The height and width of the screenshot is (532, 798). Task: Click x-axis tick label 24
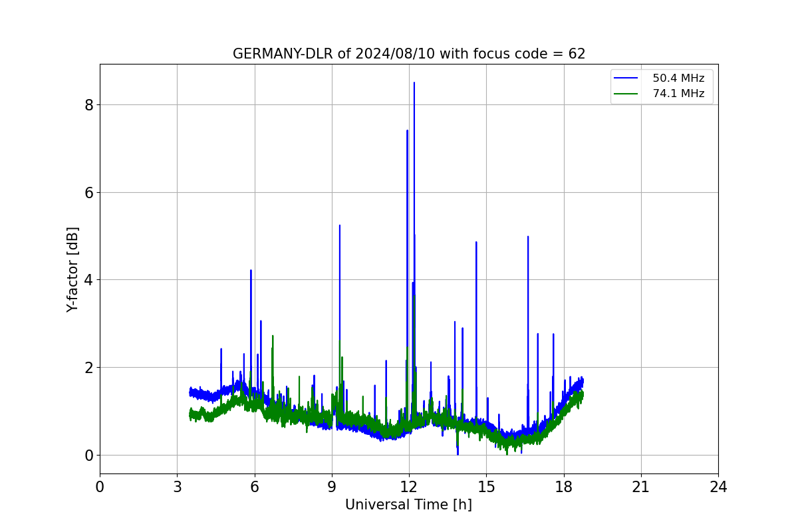coord(718,487)
